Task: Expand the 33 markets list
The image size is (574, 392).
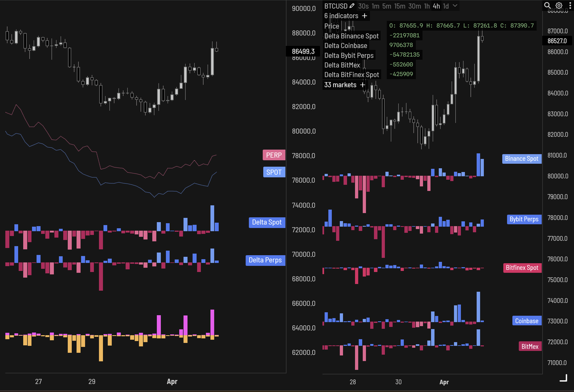Action: point(340,85)
